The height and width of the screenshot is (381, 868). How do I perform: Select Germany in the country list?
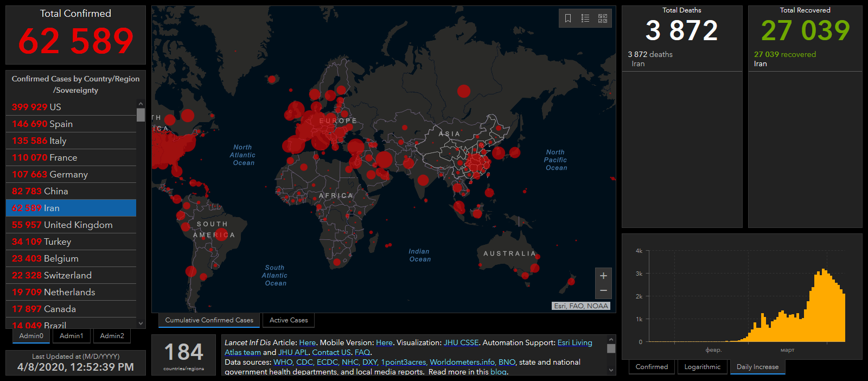click(71, 174)
